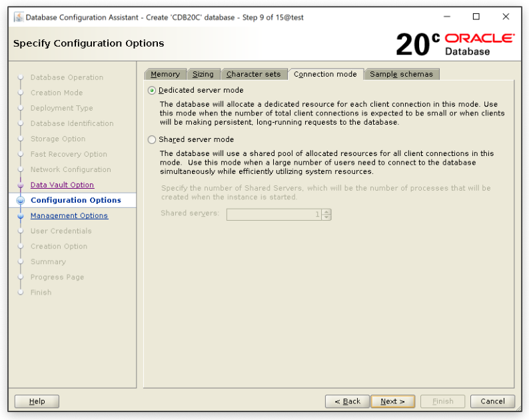The height and width of the screenshot is (420, 529).
Task: Minimize the Database Configuration Assistant window
Action: coord(447,17)
